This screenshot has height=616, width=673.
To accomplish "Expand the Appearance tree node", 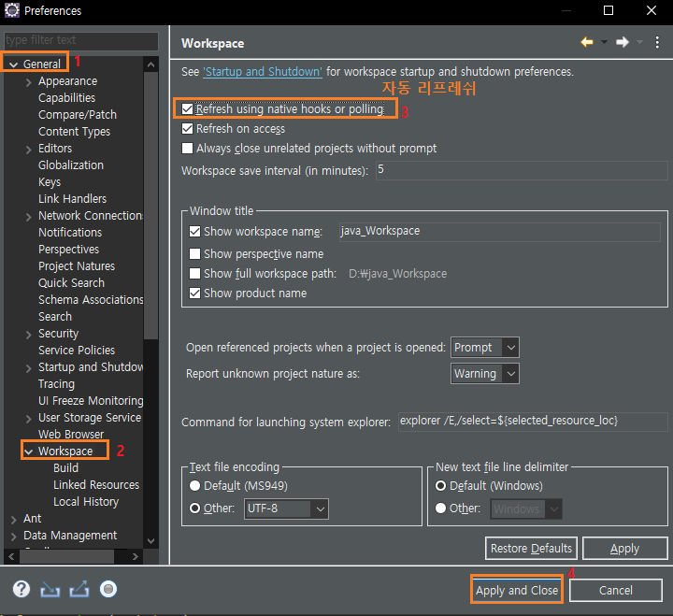I will click(x=28, y=82).
